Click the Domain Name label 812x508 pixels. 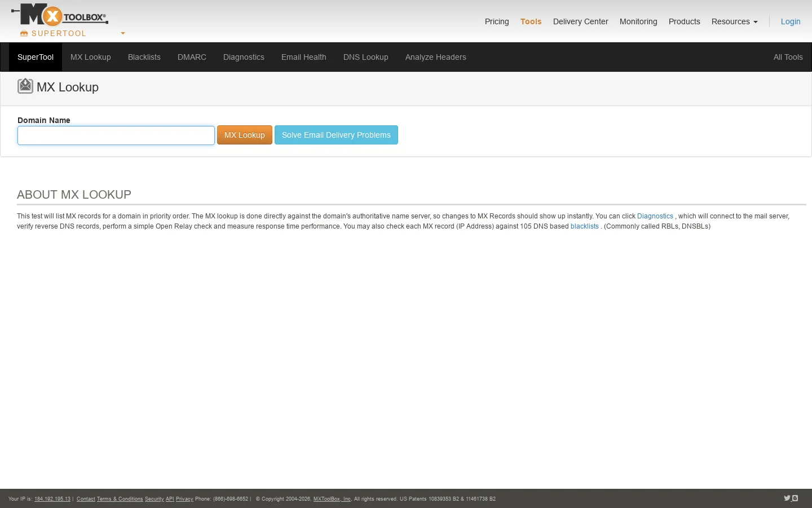(x=44, y=120)
